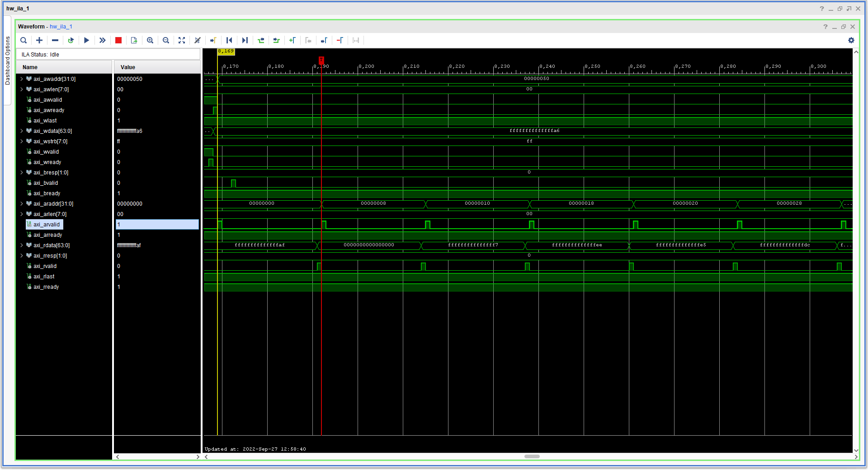Click the waveform horizontal scrollbar thumb

click(x=532, y=456)
